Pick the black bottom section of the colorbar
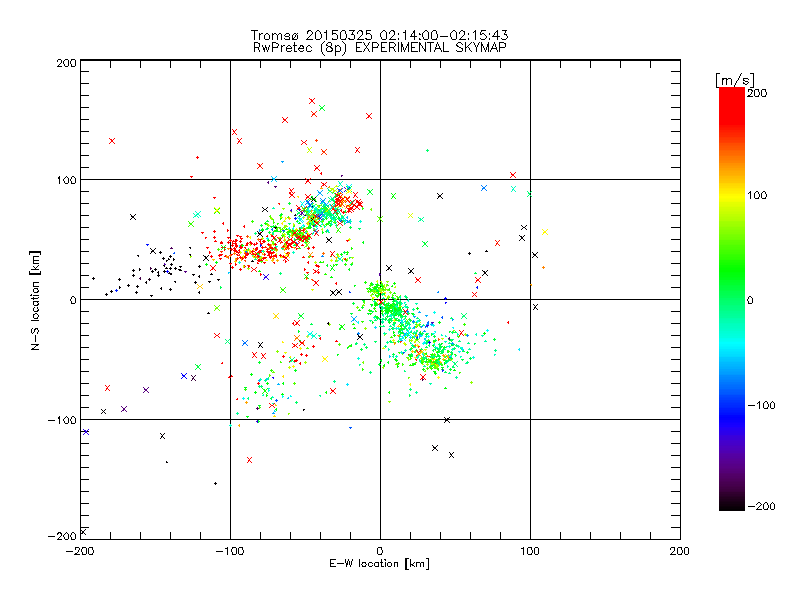The width and height of the screenshot is (800, 600). click(732, 503)
